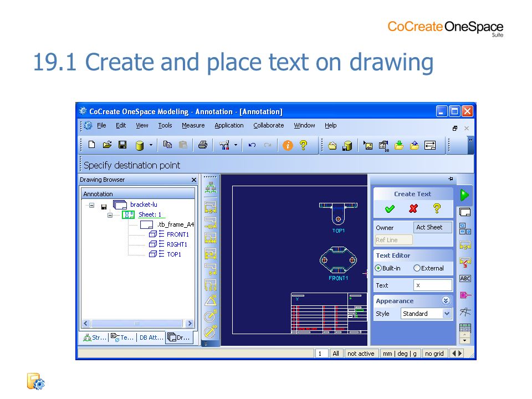The height and width of the screenshot is (399, 532).
Task: Click the Undo arrow icon
Action: coord(252,145)
